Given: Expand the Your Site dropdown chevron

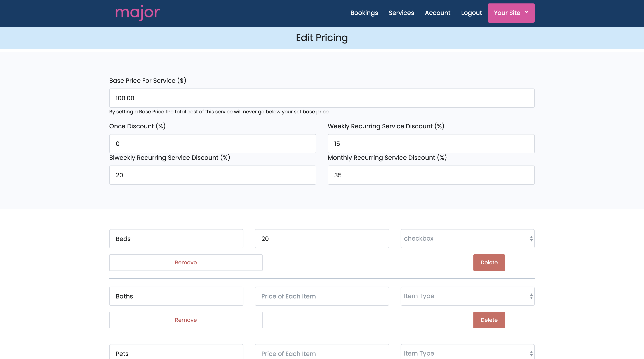Looking at the screenshot, I should [527, 12].
